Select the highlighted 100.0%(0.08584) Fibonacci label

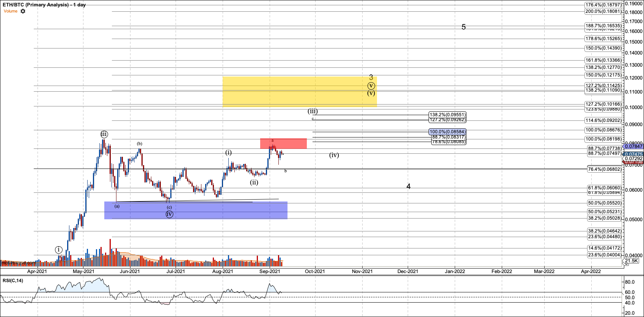[x=448, y=132]
